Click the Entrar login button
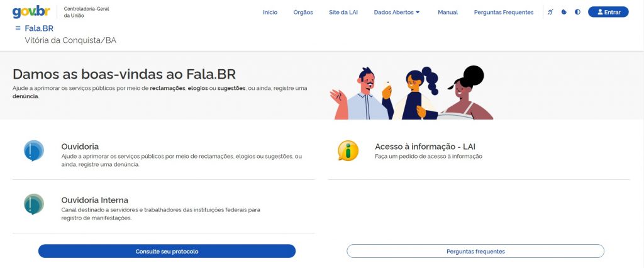The image size is (644, 268). tap(608, 12)
